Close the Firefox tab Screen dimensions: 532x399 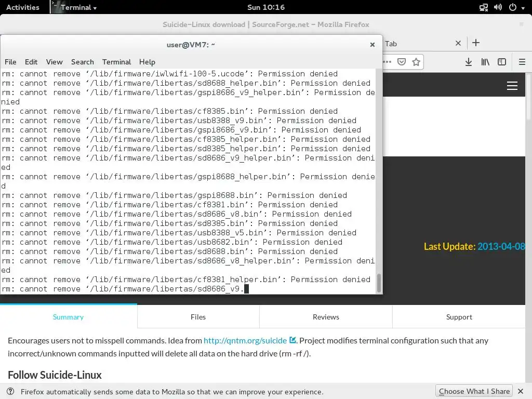coord(458,43)
